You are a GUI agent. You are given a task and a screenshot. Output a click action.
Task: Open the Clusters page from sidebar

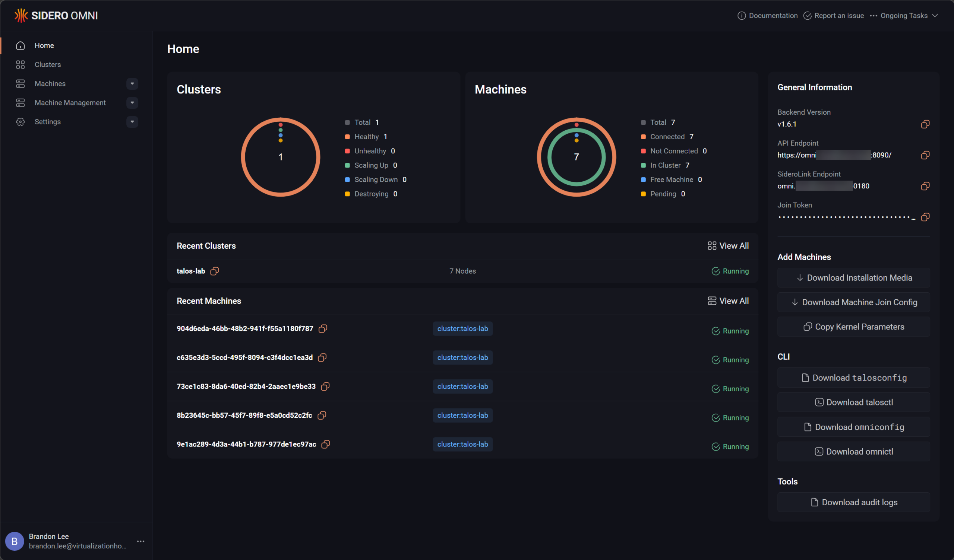48,65
